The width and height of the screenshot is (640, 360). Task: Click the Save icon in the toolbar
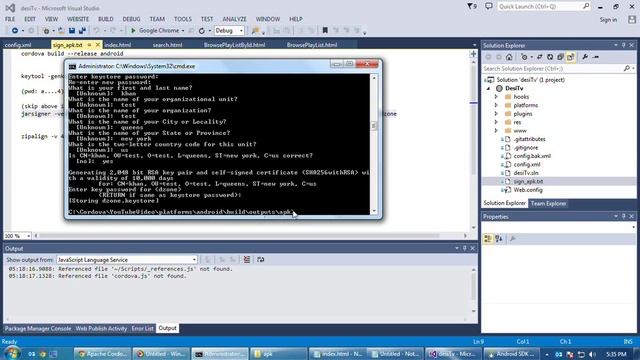point(72,31)
